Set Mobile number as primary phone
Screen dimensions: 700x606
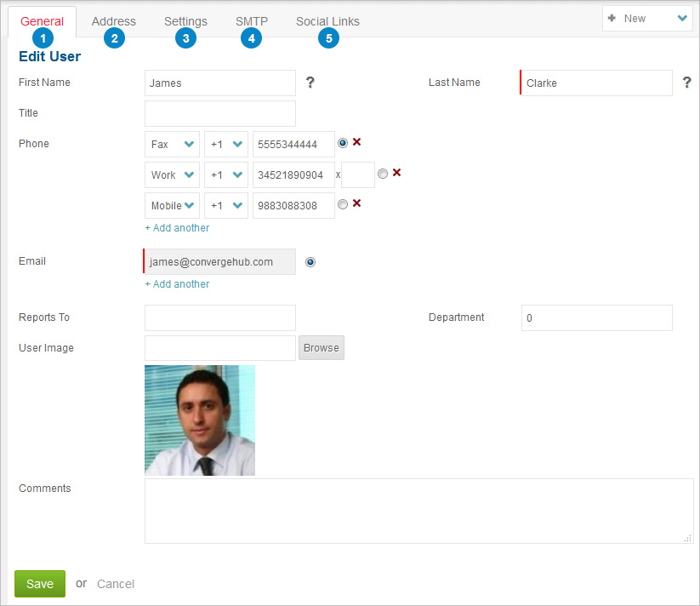(x=343, y=204)
